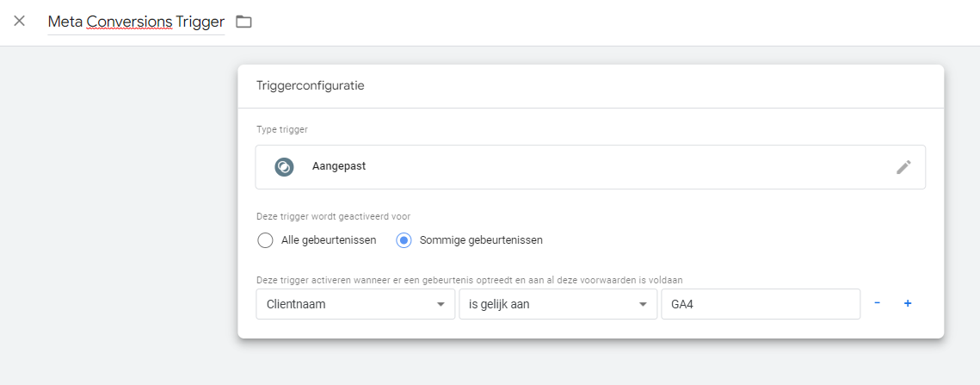Click the folder icon beside the trigger name
Viewport: 980px width, 385px height.
tap(243, 22)
